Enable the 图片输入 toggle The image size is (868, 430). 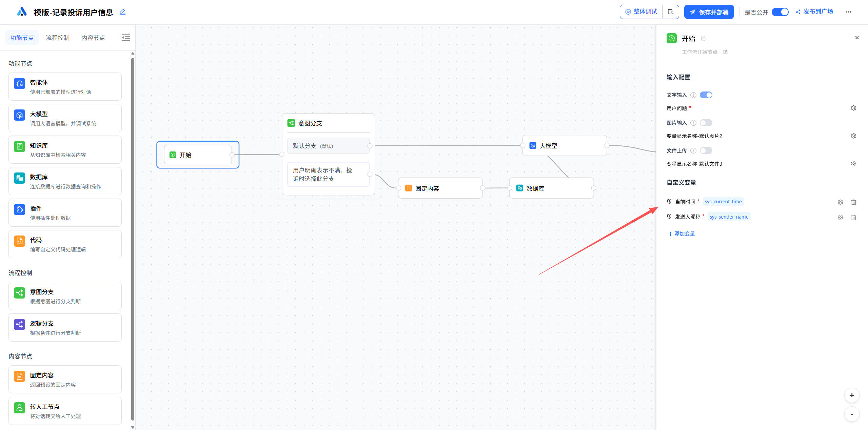(706, 123)
